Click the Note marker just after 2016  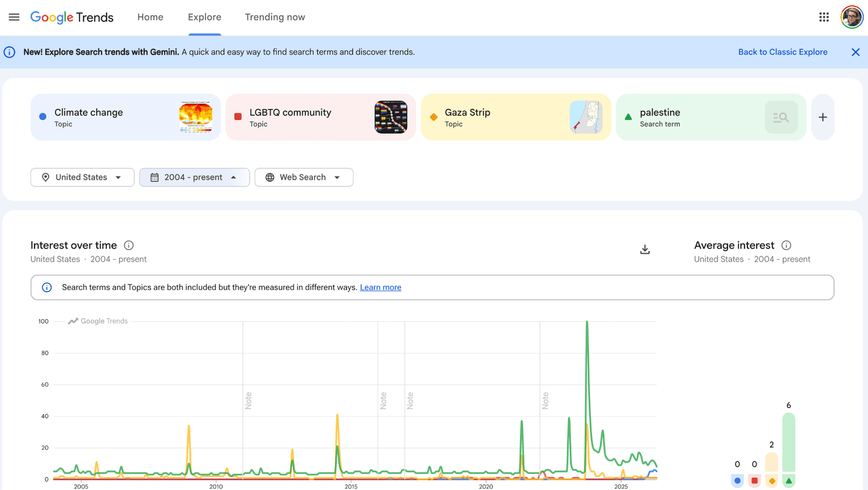point(383,400)
